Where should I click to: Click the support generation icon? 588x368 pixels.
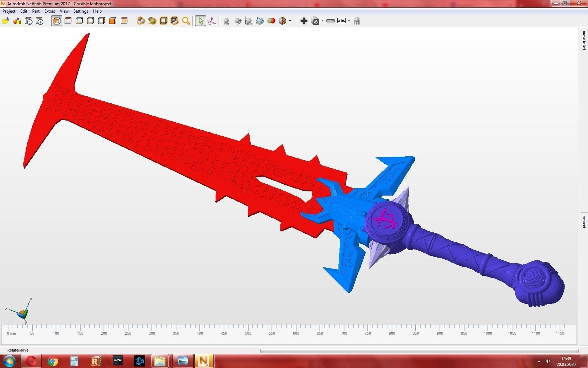click(x=357, y=21)
